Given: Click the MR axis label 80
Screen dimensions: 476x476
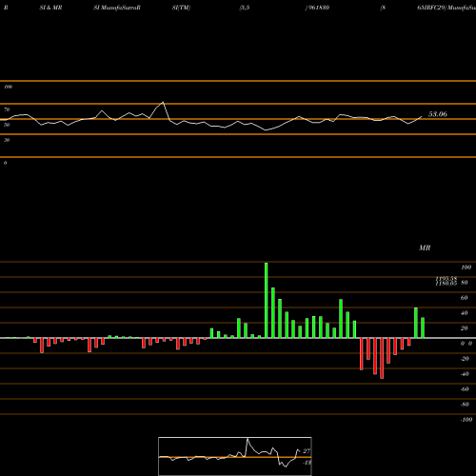Looking at the screenshot, I should tap(465, 283).
